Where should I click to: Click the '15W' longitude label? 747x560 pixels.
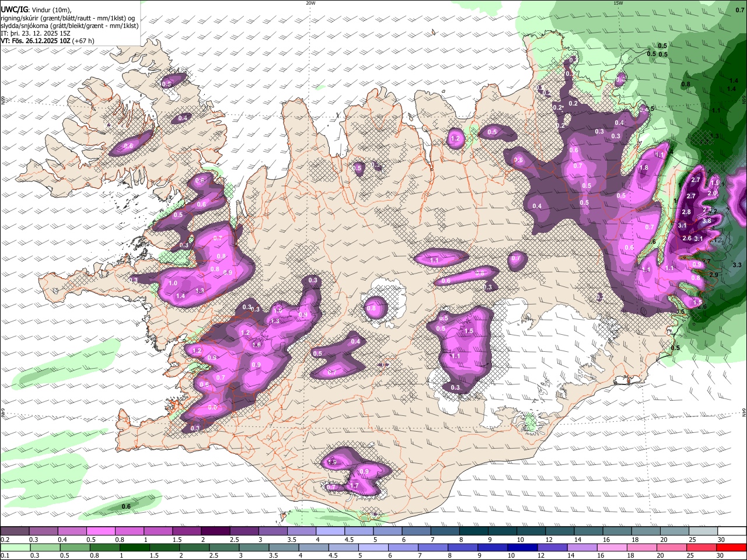pyautogui.click(x=618, y=3)
